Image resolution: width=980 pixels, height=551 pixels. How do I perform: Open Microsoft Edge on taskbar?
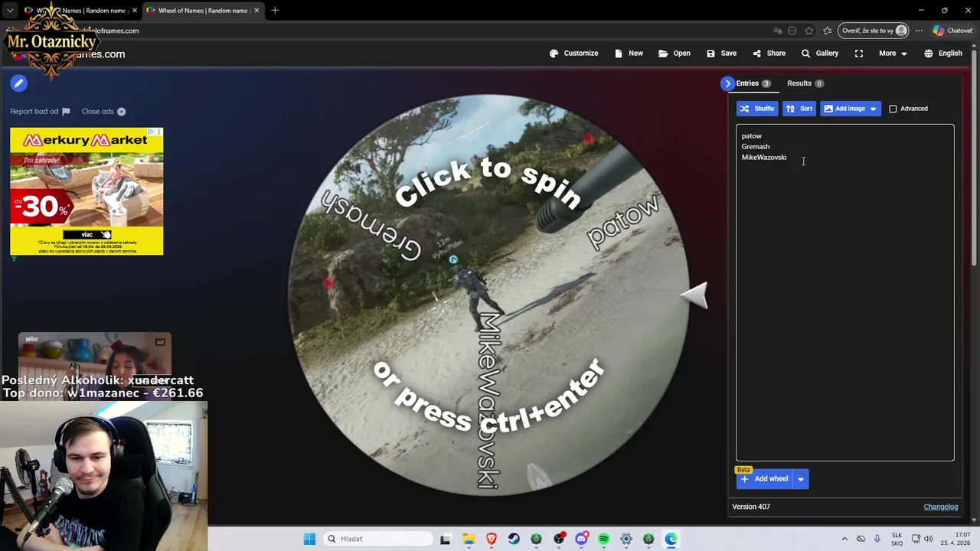[x=671, y=539]
